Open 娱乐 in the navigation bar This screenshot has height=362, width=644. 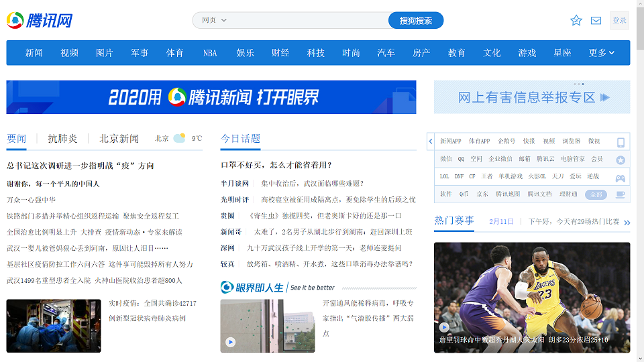tap(246, 53)
